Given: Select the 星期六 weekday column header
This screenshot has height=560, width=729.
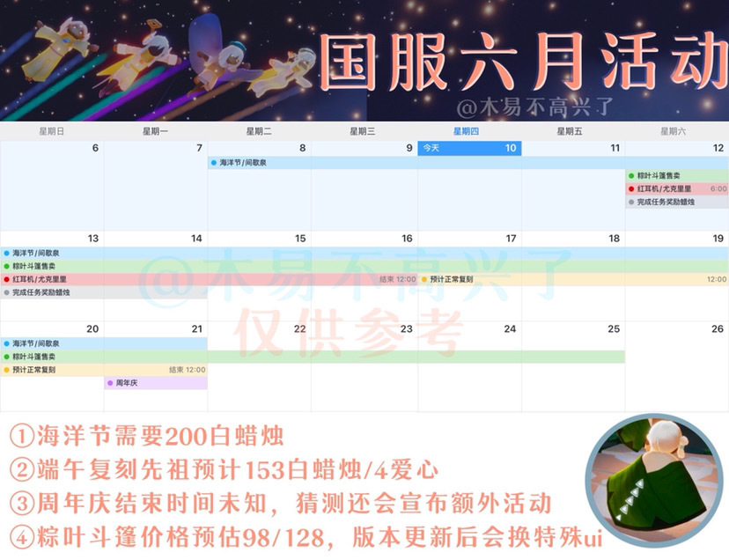Looking at the screenshot, I should (674, 131).
